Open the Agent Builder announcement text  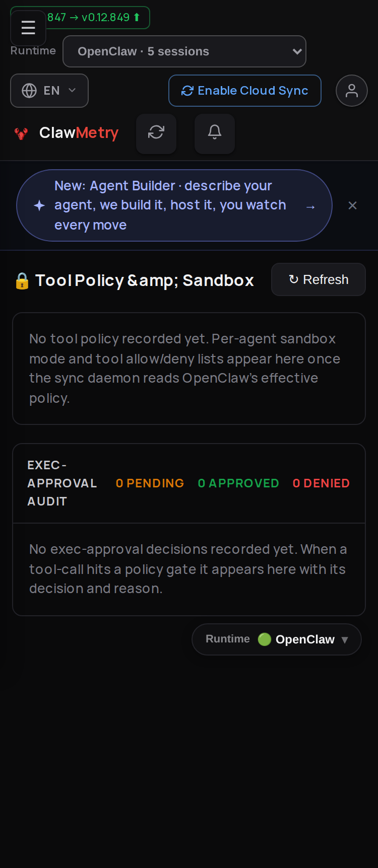[x=170, y=205]
